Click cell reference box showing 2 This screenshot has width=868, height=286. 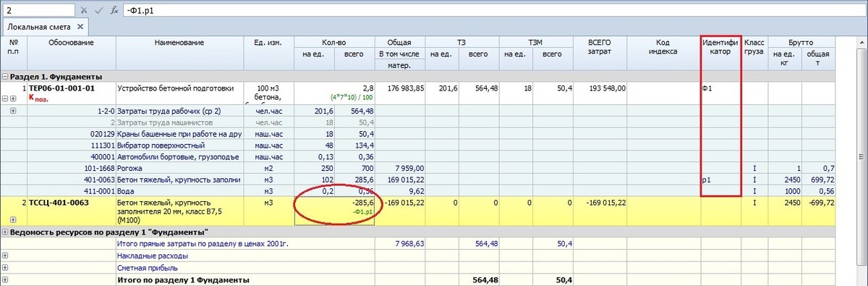click(x=38, y=11)
